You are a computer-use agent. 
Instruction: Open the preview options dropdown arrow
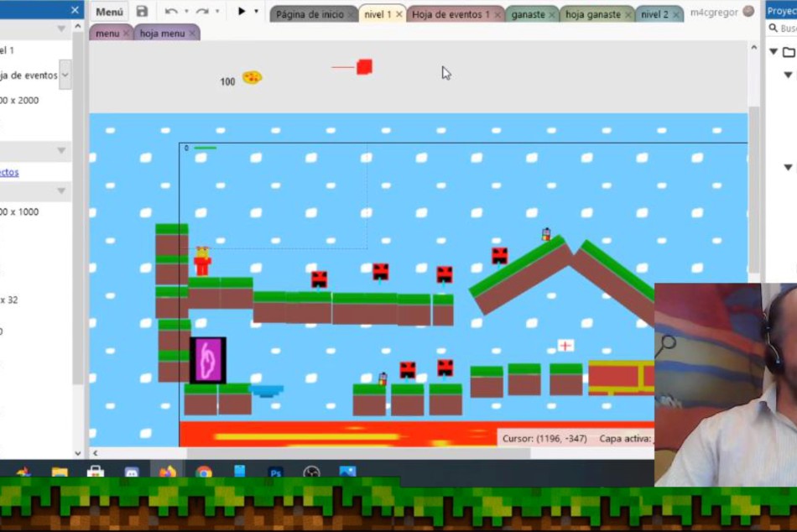click(256, 12)
